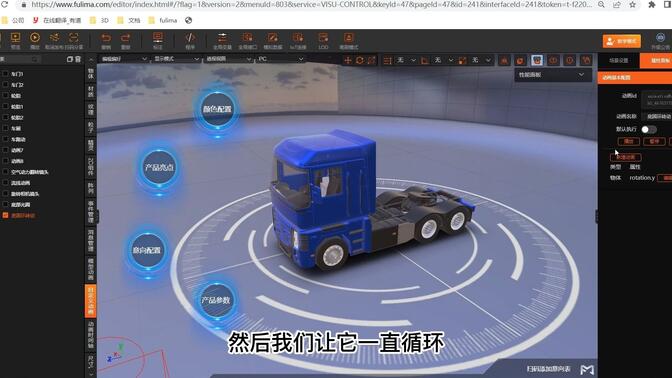Focus the browser address bar

[312, 5]
